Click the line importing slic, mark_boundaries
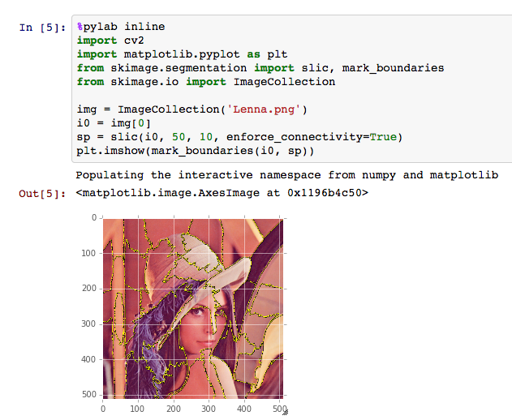Image resolution: width=512 pixels, height=420 pixels. (x=260, y=68)
